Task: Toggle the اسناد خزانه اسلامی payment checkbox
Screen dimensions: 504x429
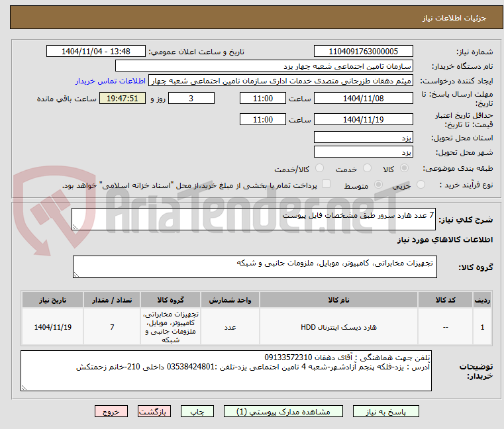Action: click(327, 184)
